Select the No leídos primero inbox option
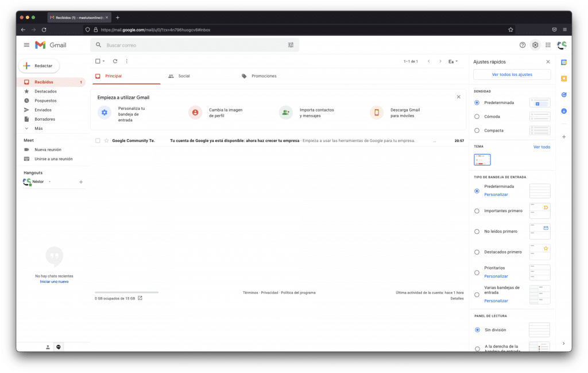This screenshot has width=588, height=373. point(477,231)
